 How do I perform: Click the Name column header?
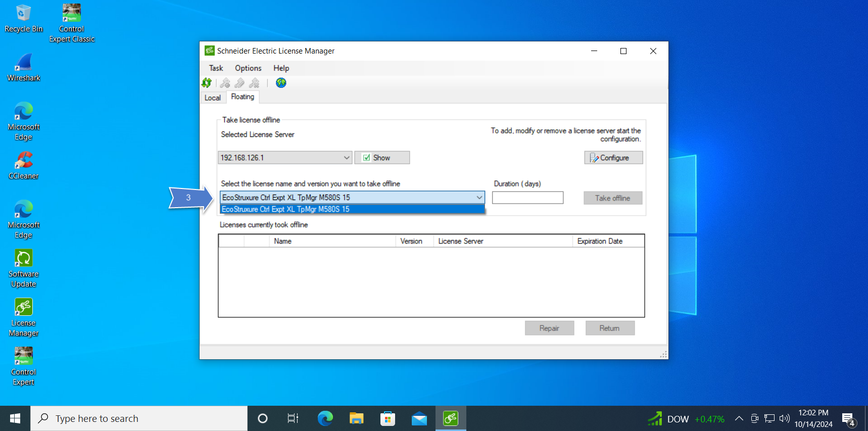coord(332,241)
